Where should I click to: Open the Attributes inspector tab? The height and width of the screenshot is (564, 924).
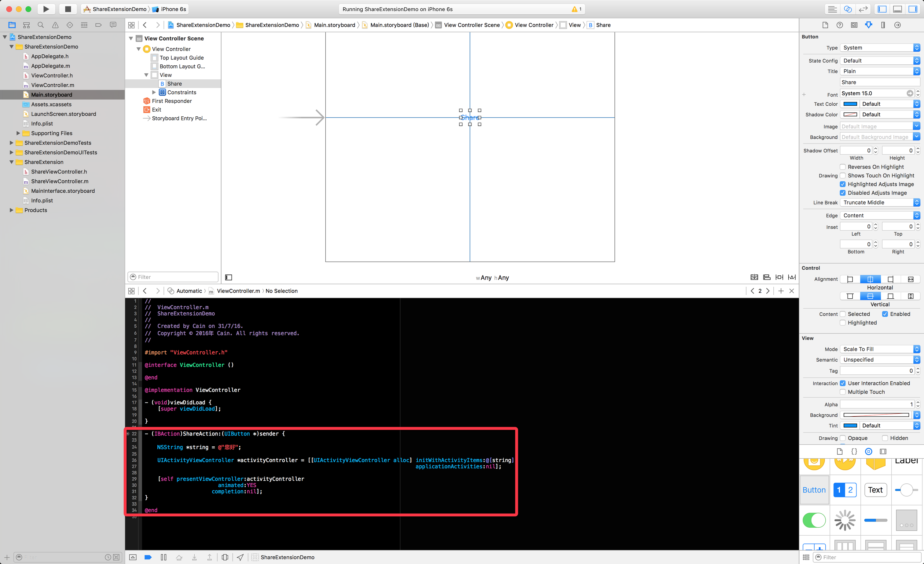pos(868,25)
